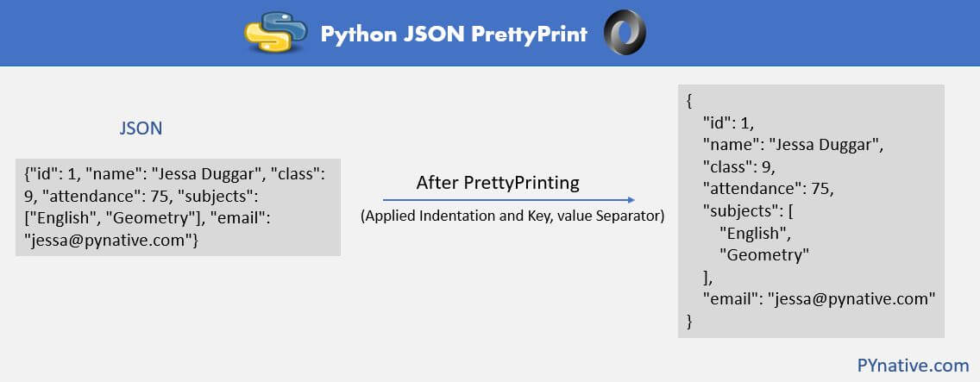Select the indented "Geometry" array item
The height and width of the screenshot is (382, 980).
[x=764, y=254]
